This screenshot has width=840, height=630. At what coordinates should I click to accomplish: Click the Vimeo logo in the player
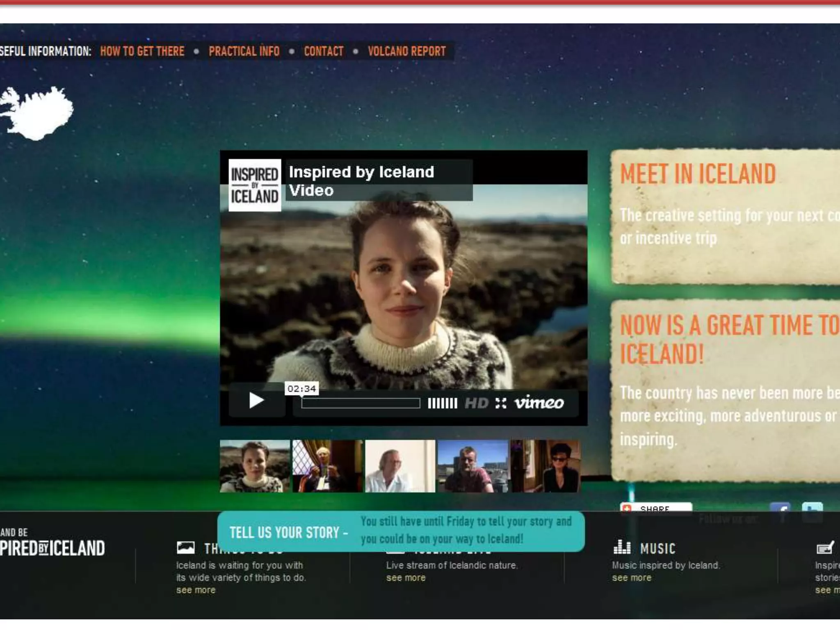click(x=539, y=403)
